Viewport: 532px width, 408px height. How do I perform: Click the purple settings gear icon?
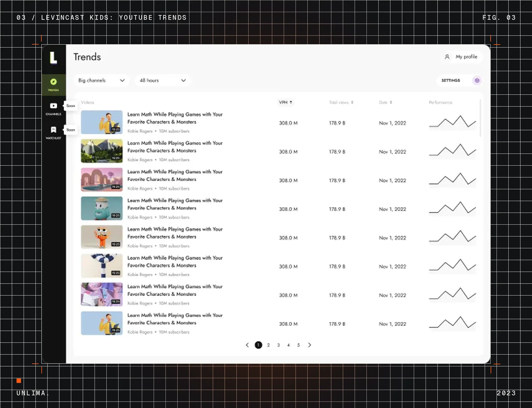[x=477, y=80]
